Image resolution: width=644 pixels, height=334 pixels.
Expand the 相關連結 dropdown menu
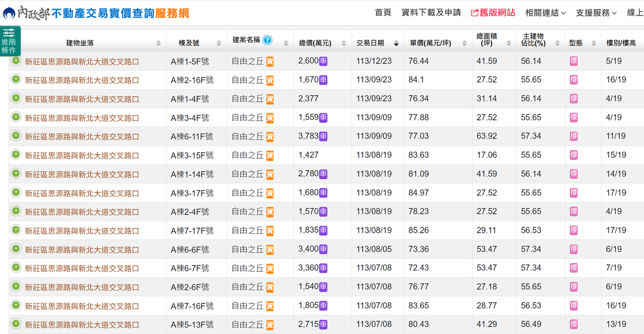pos(545,13)
